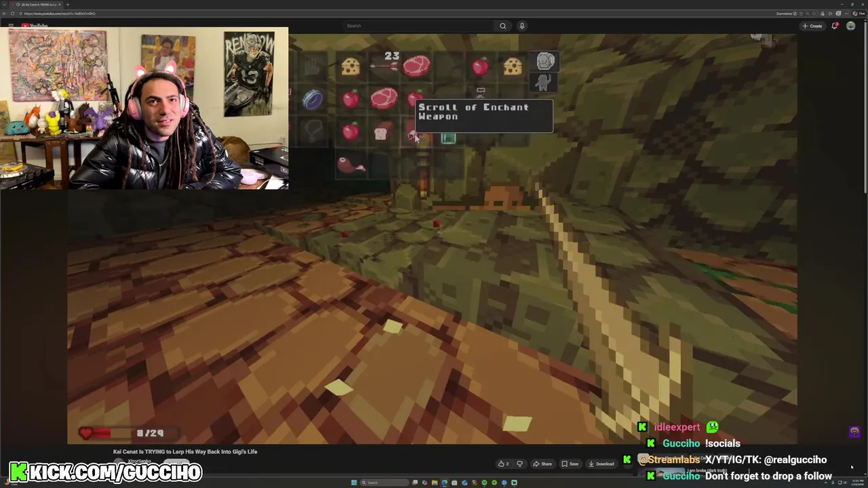Open a new browser tab
Screen dimensions: 868x488
(x=67, y=5)
